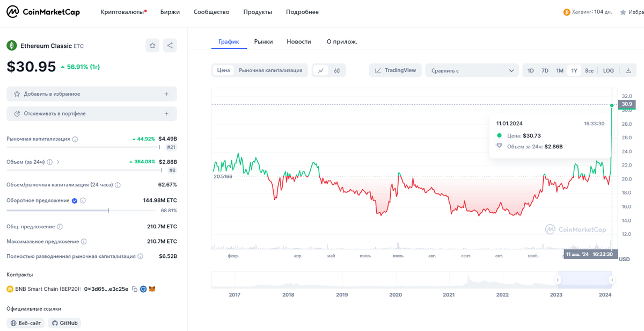Click info icon next to Рыночная капитализация
This screenshot has height=331, width=644.
[75, 139]
